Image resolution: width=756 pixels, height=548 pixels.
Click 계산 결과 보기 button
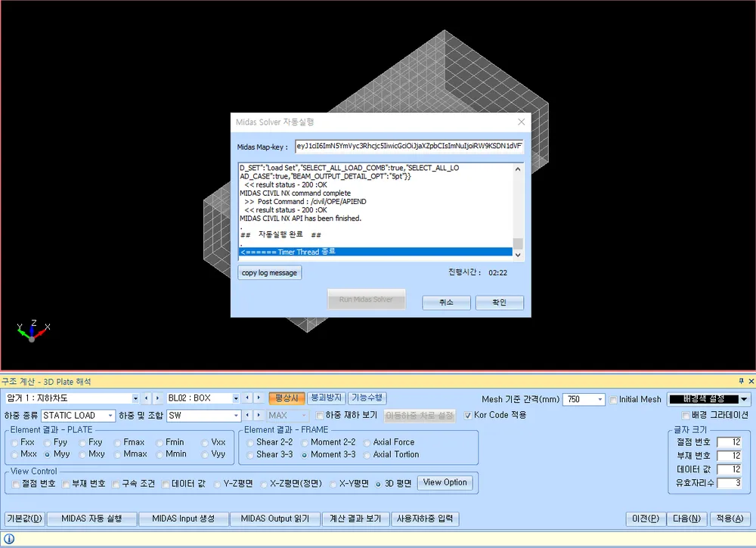pos(355,519)
